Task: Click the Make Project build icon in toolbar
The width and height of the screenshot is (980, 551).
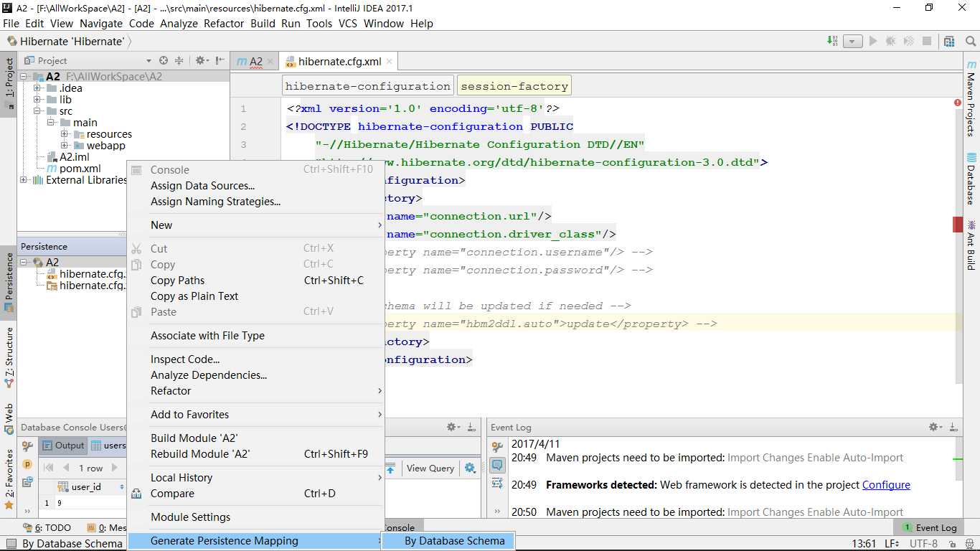Action: click(x=832, y=41)
